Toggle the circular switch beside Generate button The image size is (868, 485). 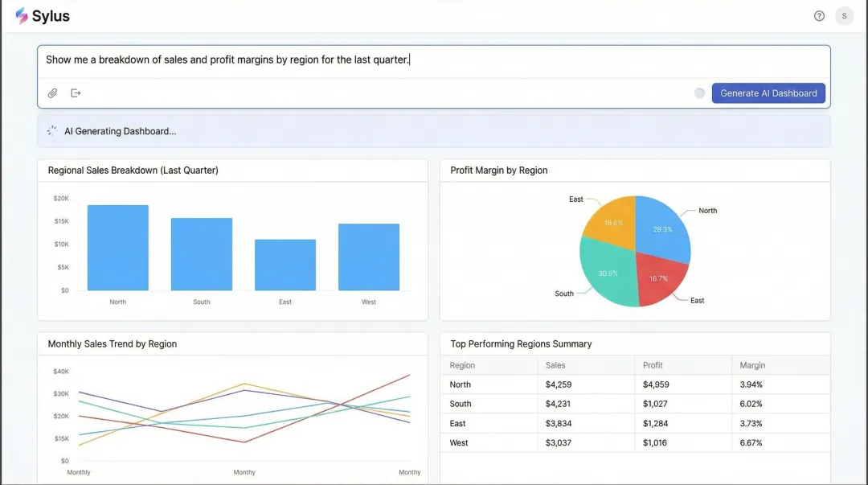pos(698,92)
